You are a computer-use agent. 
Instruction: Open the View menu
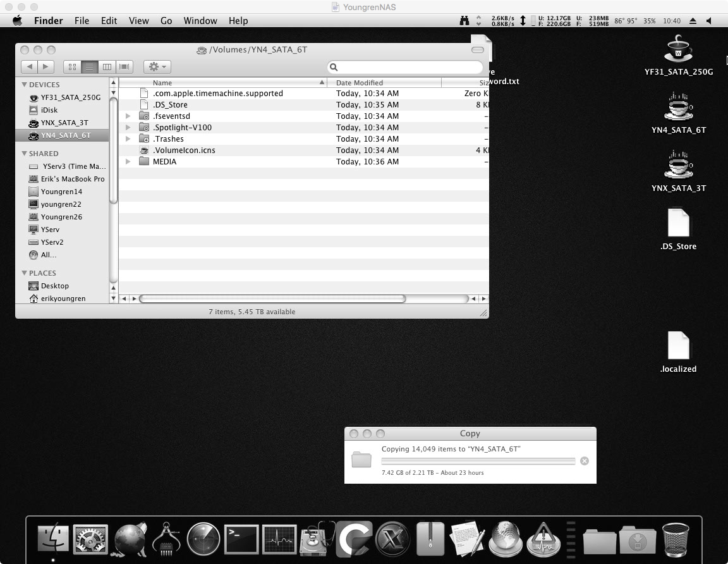138,20
